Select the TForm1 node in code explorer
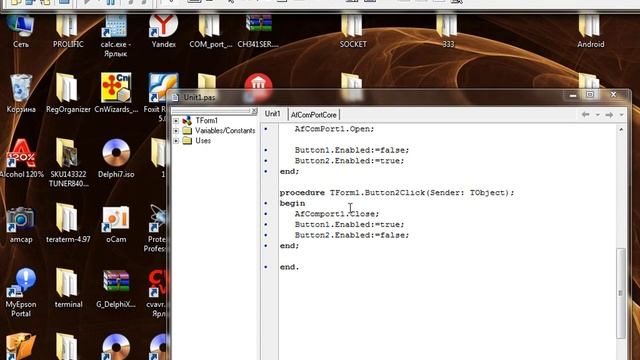This screenshot has height=360, width=640. click(206, 120)
